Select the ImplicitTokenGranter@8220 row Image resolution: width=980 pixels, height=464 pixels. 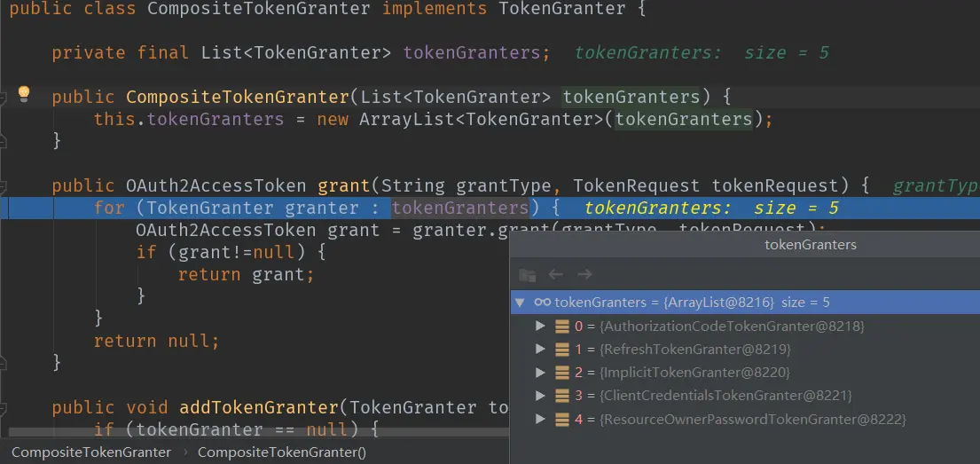(x=745, y=373)
